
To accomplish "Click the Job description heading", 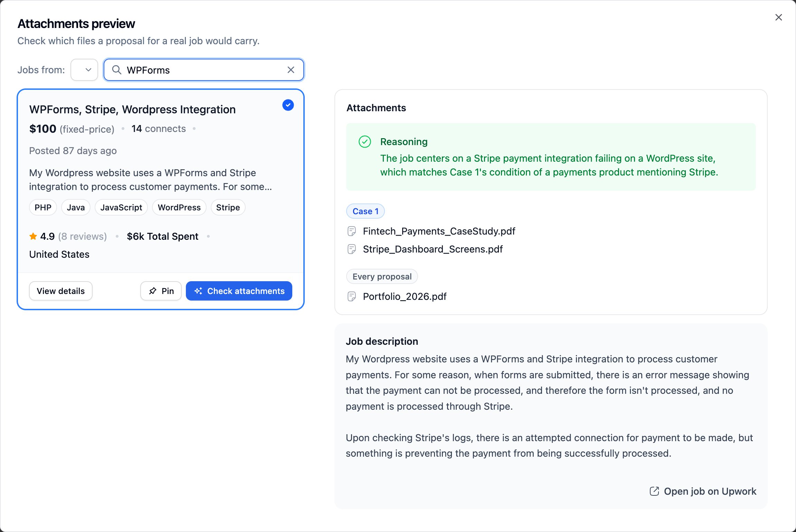I will pyautogui.click(x=382, y=341).
